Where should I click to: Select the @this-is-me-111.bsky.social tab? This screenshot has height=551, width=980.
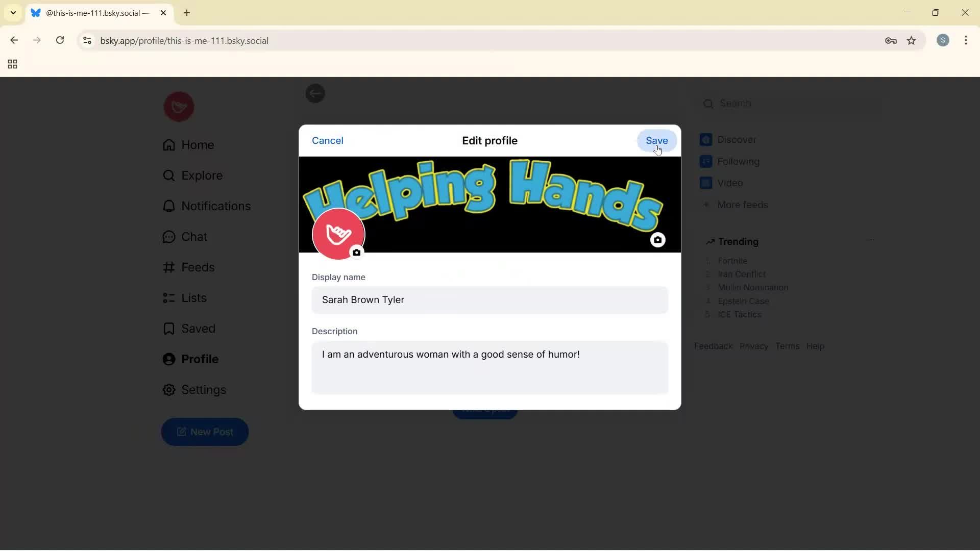[91, 13]
